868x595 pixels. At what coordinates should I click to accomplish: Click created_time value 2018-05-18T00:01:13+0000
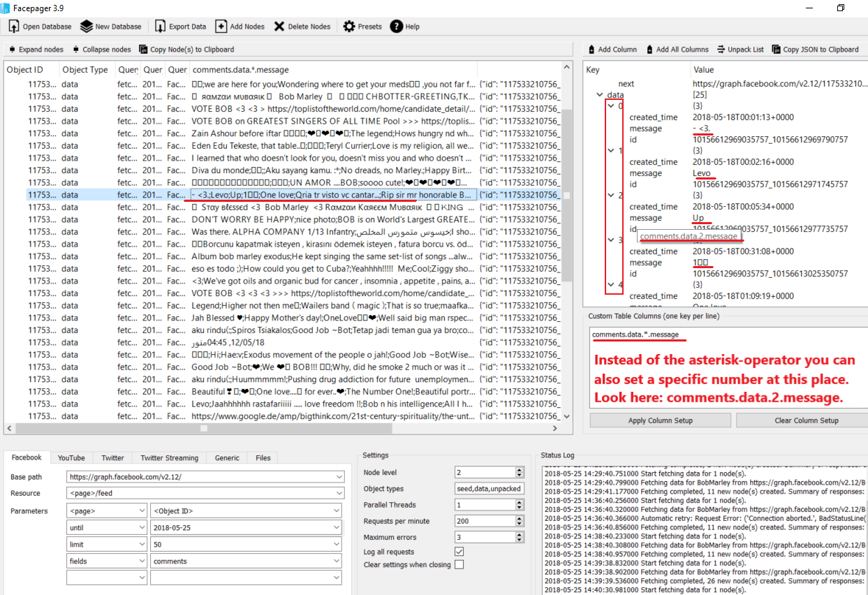(743, 117)
